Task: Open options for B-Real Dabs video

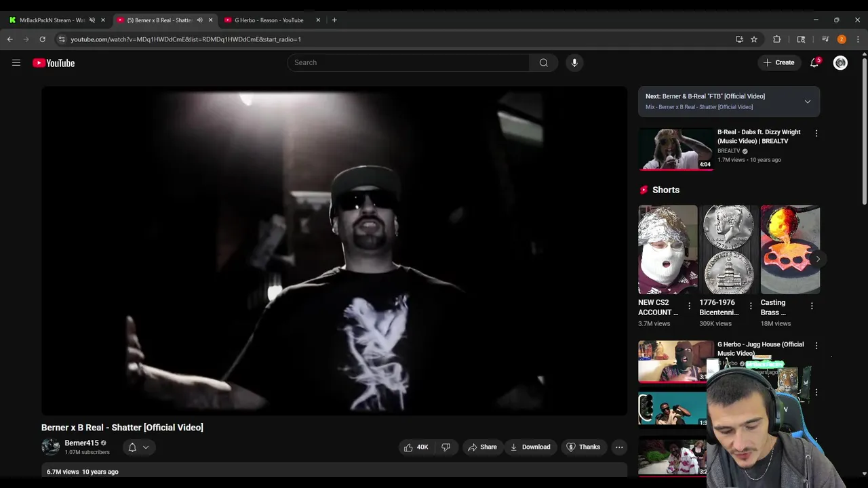Action: (x=816, y=134)
